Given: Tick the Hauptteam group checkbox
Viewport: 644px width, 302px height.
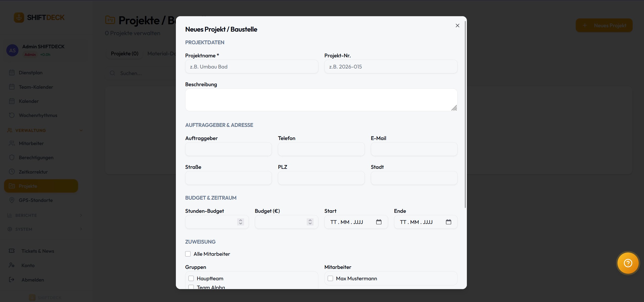Looking at the screenshot, I should point(191,278).
